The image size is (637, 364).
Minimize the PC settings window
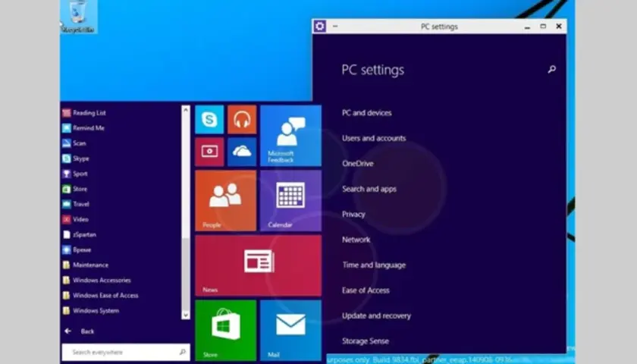pyautogui.click(x=527, y=27)
